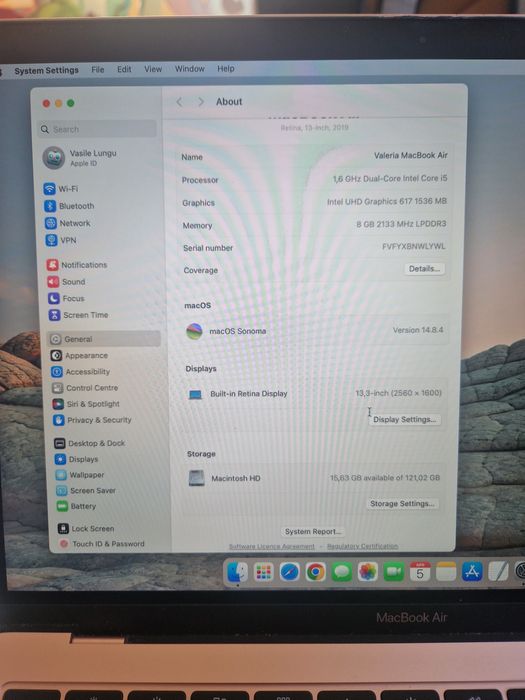This screenshot has width=525, height=700.
Task: Open the Window menu
Action: [189, 69]
